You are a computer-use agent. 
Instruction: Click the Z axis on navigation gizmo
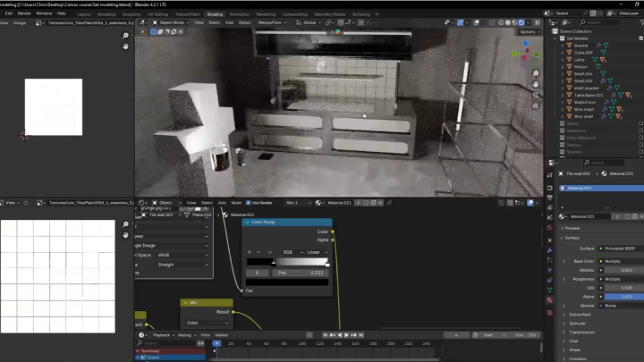click(525, 43)
